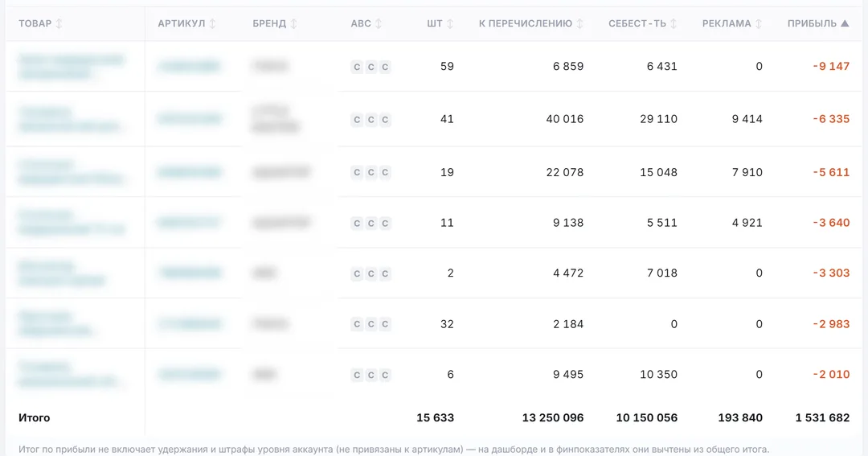This screenshot has width=868, height=456.
Task: Click first C badge in 59-unit row
Action: pos(357,67)
